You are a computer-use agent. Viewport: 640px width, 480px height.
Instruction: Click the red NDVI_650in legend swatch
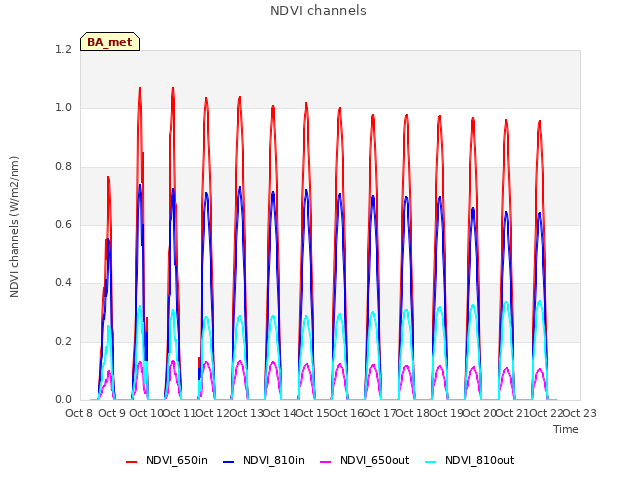[131, 462]
